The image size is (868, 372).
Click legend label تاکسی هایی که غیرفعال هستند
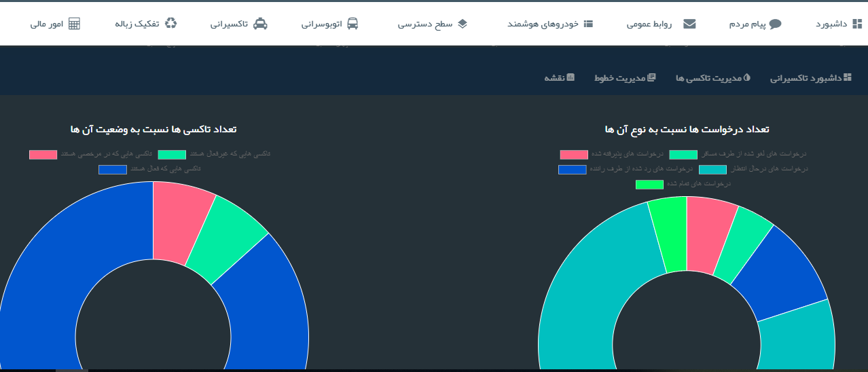(229, 155)
